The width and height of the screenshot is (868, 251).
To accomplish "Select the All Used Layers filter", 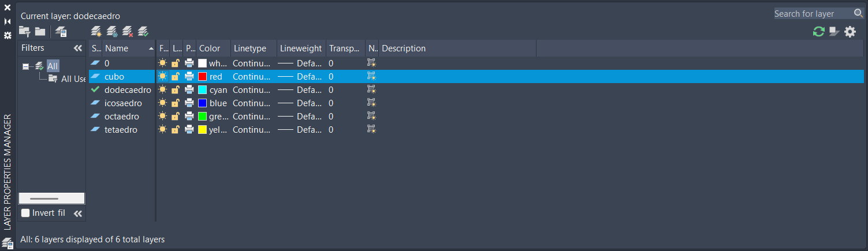I will [x=72, y=78].
